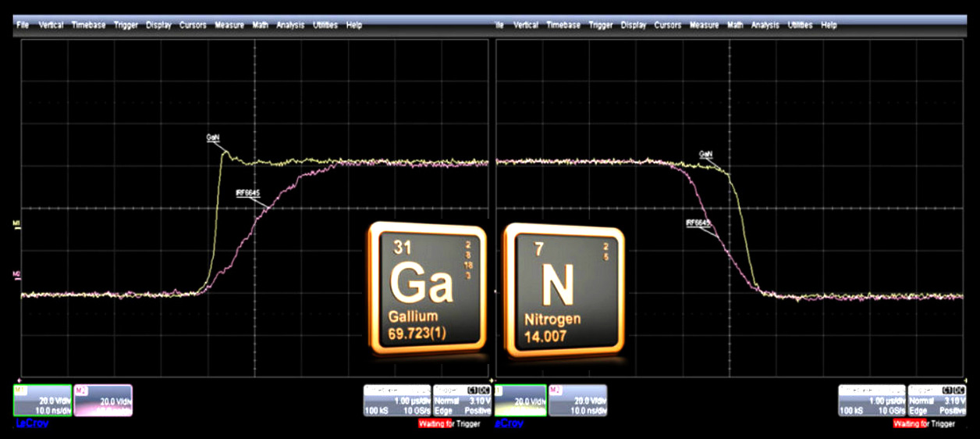This screenshot has height=439, width=980.
Task: Open the Trigger descriptor box on left scope
Action: [x=461, y=400]
